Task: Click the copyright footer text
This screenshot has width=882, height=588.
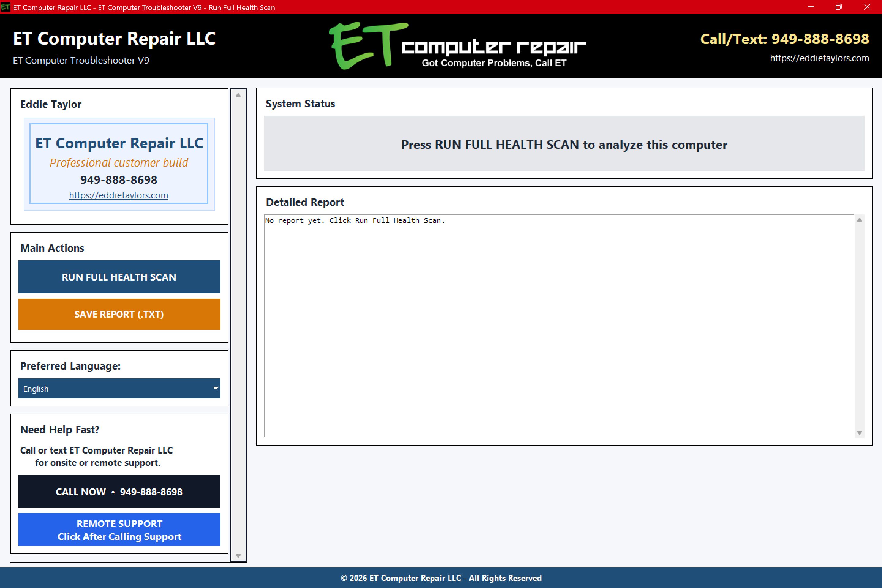Action: tap(441, 578)
